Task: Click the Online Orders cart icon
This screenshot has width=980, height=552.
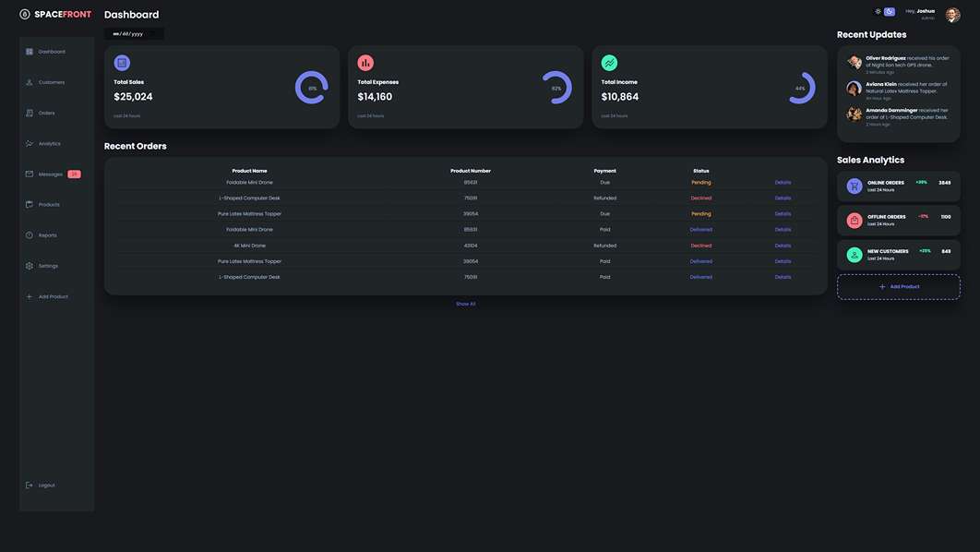Action: pyautogui.click(x=855, y=186)
